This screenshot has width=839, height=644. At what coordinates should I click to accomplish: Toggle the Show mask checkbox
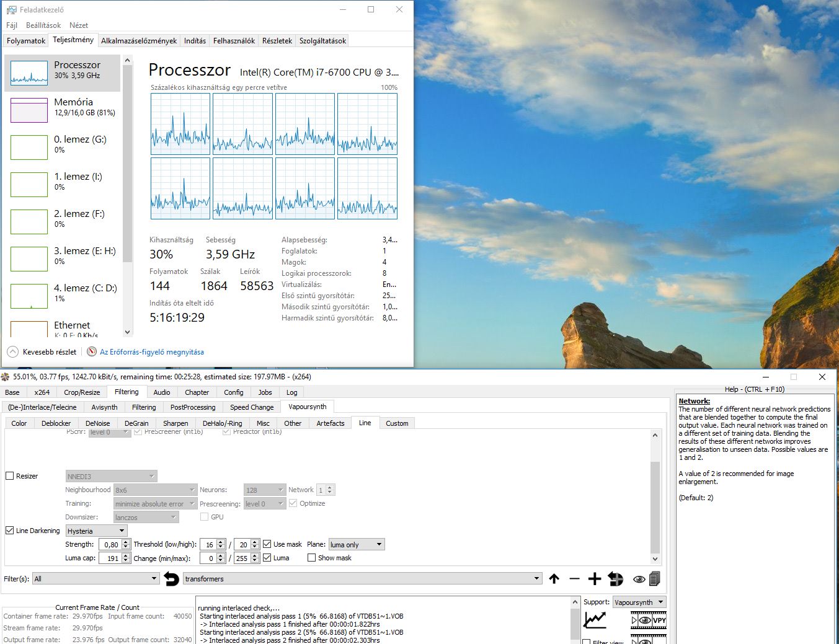pyautogui.click(x=311, y=558)
